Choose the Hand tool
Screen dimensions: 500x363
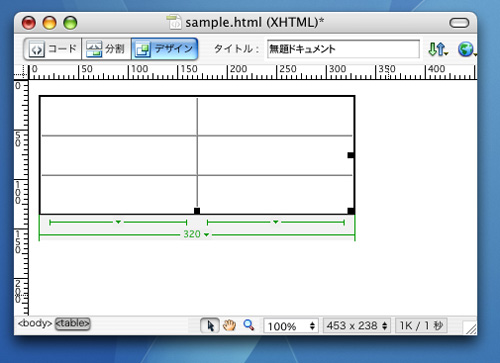point(229,325)
